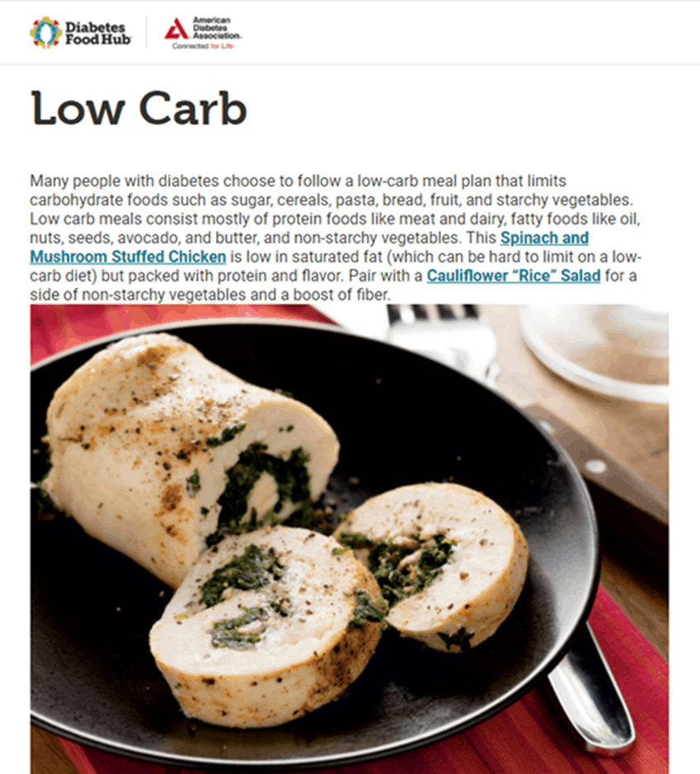The image size is (700, 774).
Task: Click the Diabetes Food Hub colorful logo icon
Action: (x=46, y=33)
